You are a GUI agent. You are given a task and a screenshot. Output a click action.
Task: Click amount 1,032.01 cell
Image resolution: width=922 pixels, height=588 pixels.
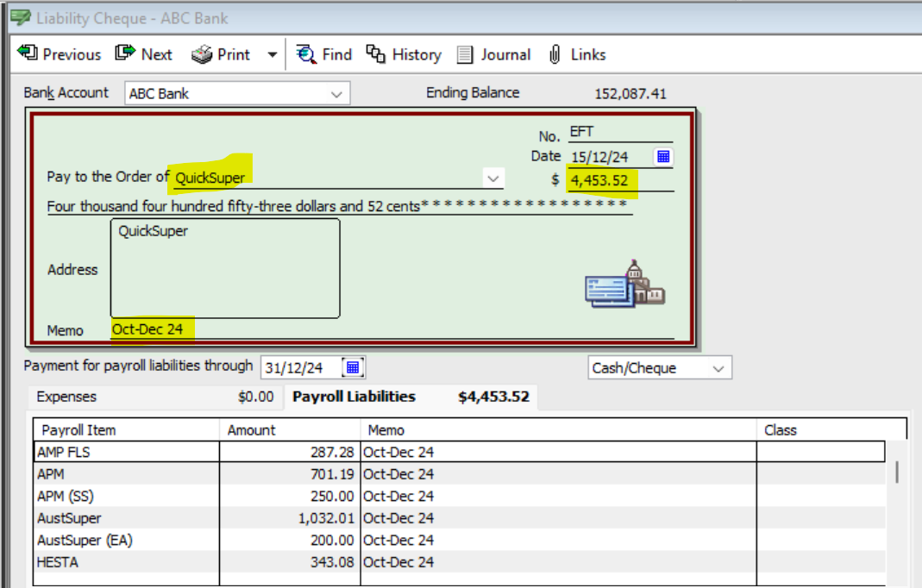tap(290, 518)
